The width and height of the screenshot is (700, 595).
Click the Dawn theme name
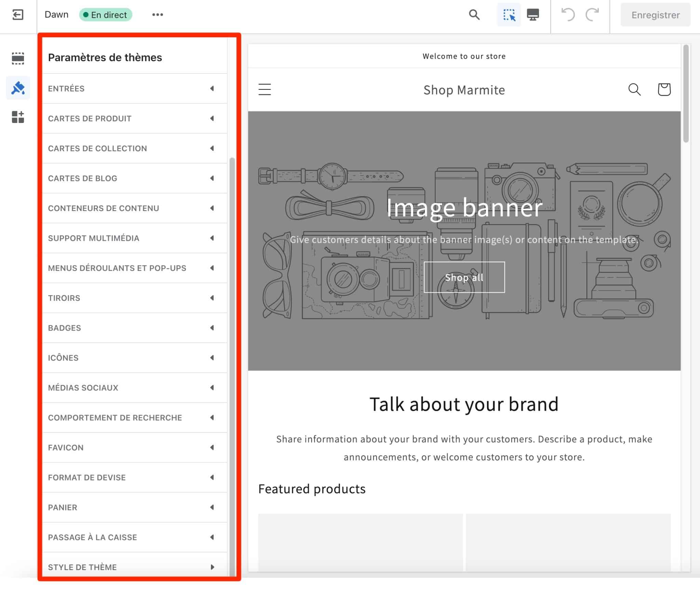pyautogui.click(x=56, y=15)
